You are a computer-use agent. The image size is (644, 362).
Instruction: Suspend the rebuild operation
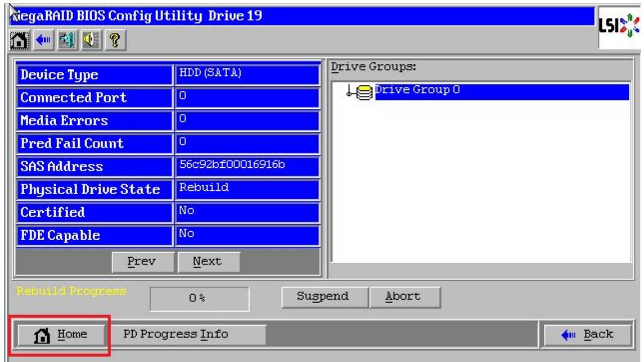click(324, 297)
